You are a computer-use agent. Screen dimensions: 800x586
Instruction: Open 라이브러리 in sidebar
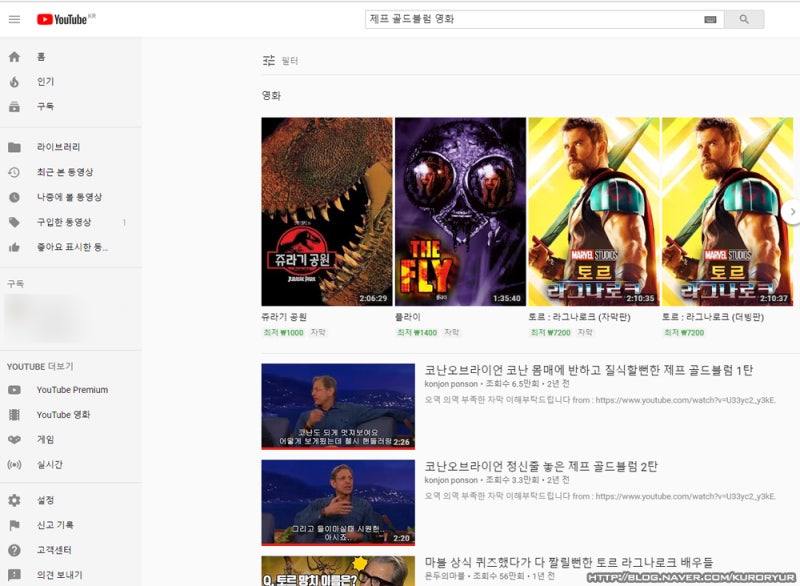(58, 147)
